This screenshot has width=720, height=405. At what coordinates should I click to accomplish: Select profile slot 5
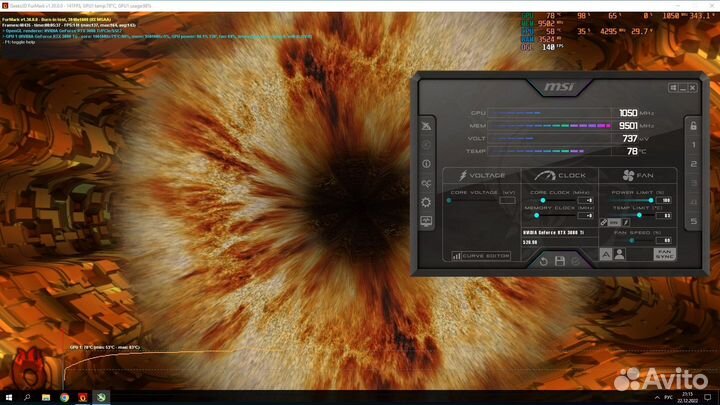click(693, 221)
